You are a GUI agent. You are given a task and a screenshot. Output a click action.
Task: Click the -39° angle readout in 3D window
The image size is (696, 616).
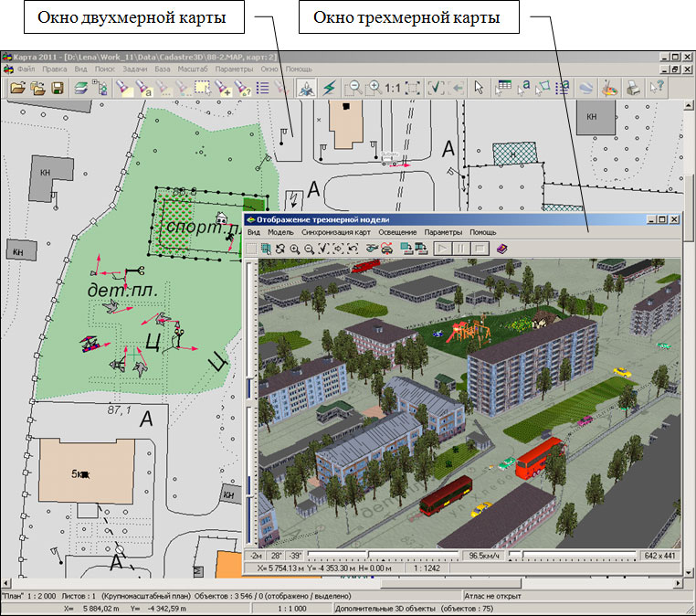point(295,556)
